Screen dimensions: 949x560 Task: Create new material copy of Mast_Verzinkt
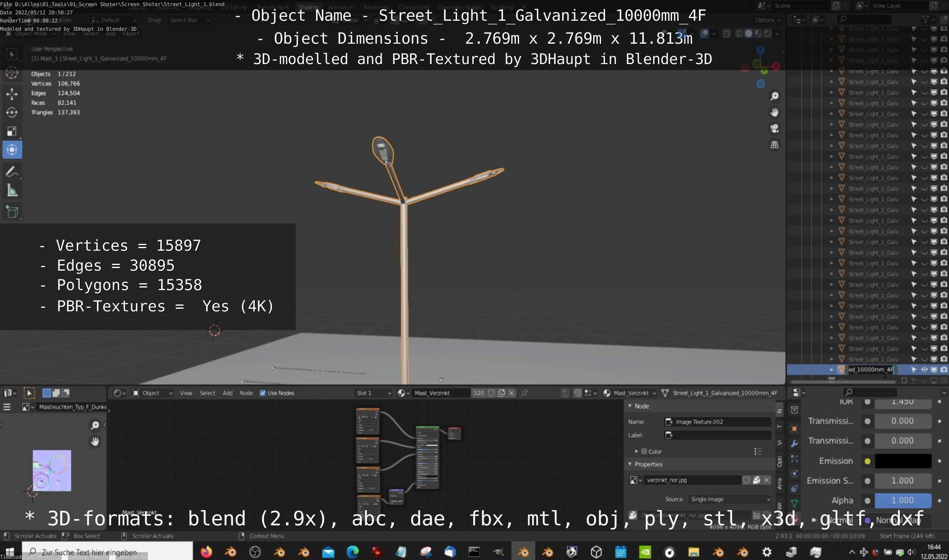[501, 393]
